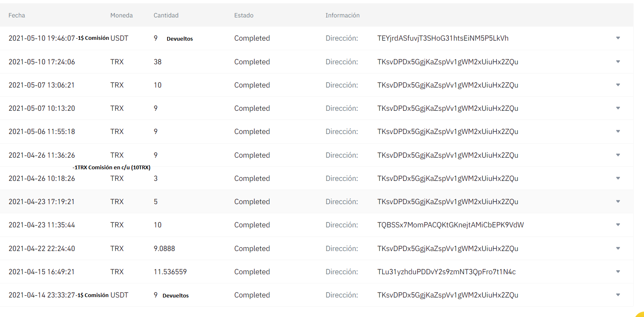This screenshot has height=317, width=644.
Task: Click the Cantidad column header
Action: pos(166,15)
